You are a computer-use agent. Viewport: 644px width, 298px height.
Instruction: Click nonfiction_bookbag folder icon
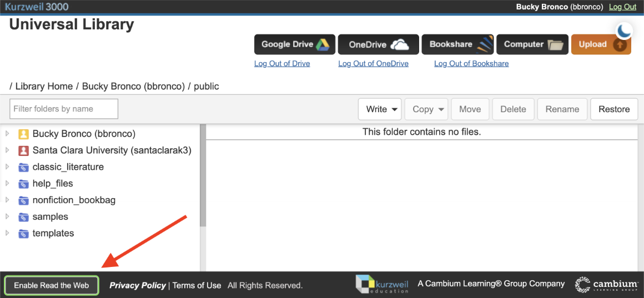pyautogui.click(x=23, y=200)
